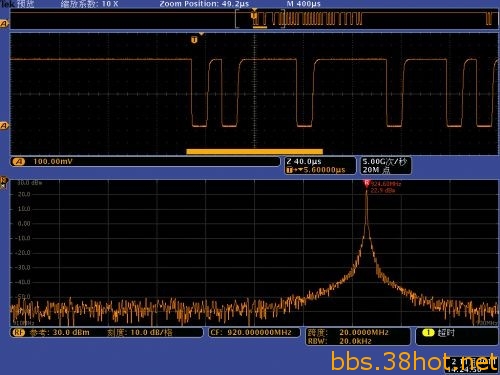The image size is (500, 375).
Task: Select the Z 40.0µs zoom scale readout
Action: click(304, 161)
